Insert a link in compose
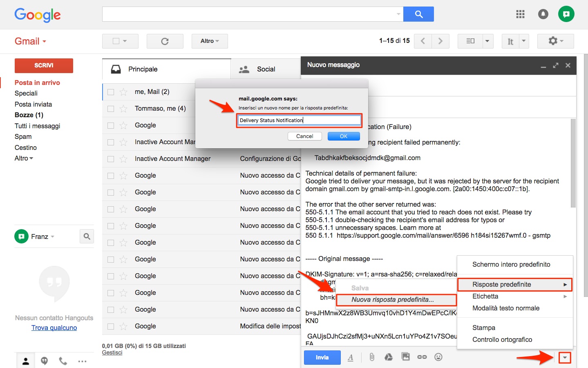Image resolution: width=588 pixels, height=368 pixels. click(422, 357)
